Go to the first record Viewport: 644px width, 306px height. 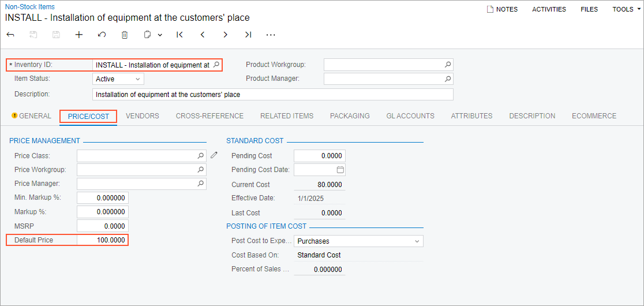pyautogui.click(x=179, y=35)
